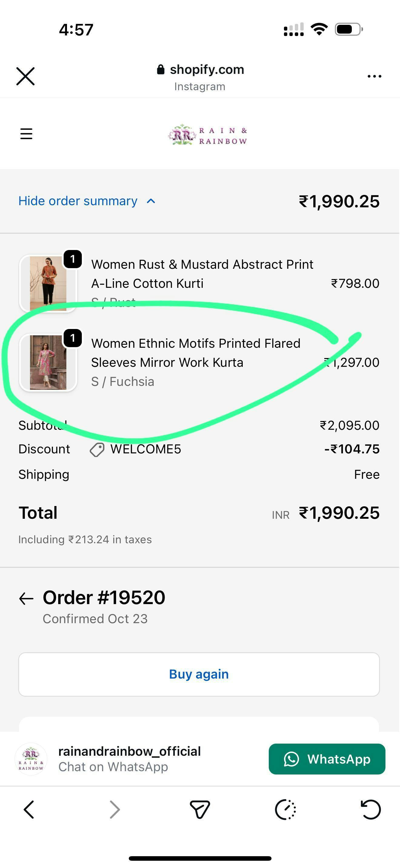
Task: Tap the chevron beside Hide order summary
Action: [151, 201]
